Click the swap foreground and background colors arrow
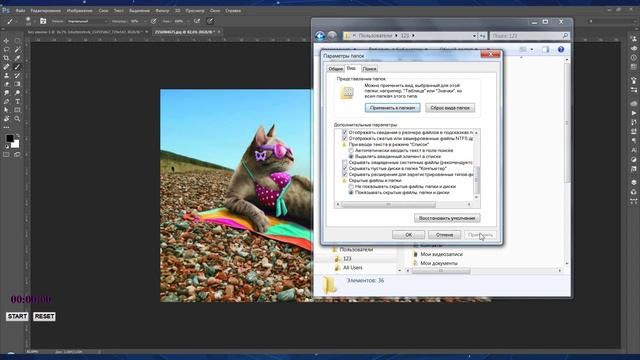 click(x=18, y=136)
